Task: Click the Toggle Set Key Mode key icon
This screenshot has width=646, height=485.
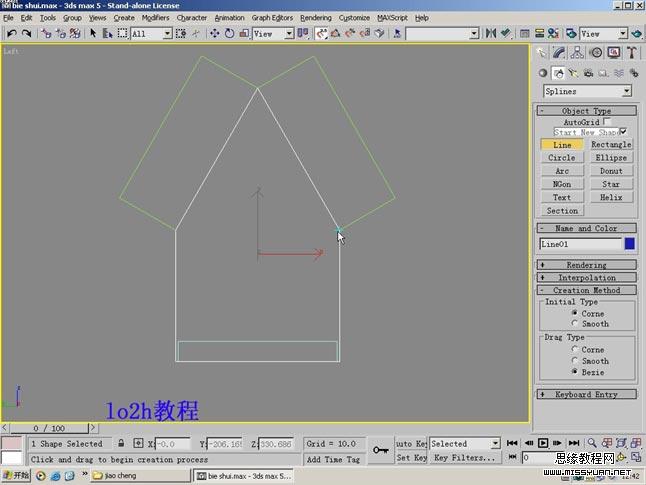Action: (380, 450)
